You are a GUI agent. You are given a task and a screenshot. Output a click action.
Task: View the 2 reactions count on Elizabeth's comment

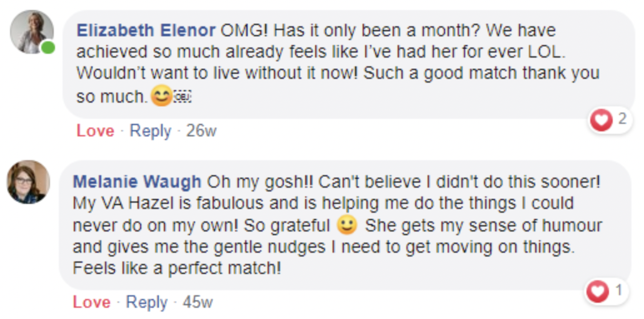[x=621, y=119]
